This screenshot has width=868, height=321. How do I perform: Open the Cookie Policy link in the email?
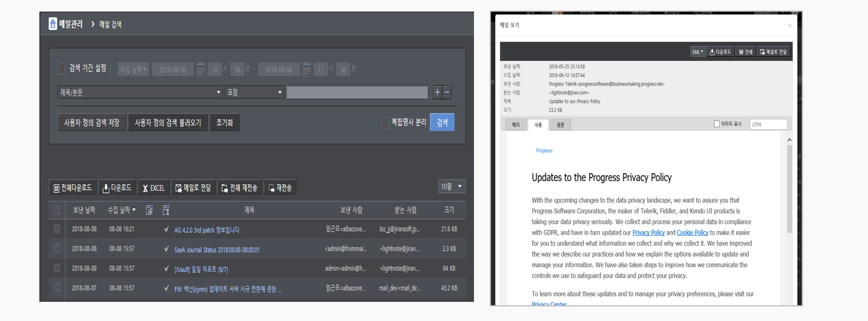pos(692,232)
